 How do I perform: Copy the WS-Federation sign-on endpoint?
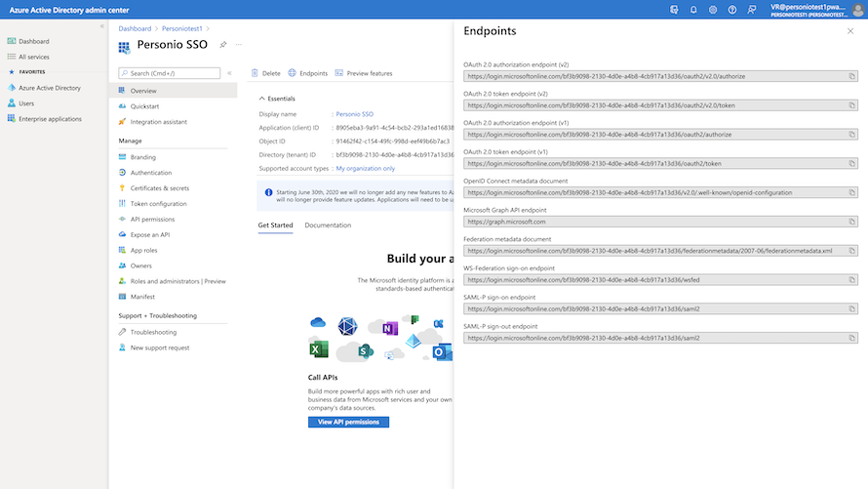852,280
